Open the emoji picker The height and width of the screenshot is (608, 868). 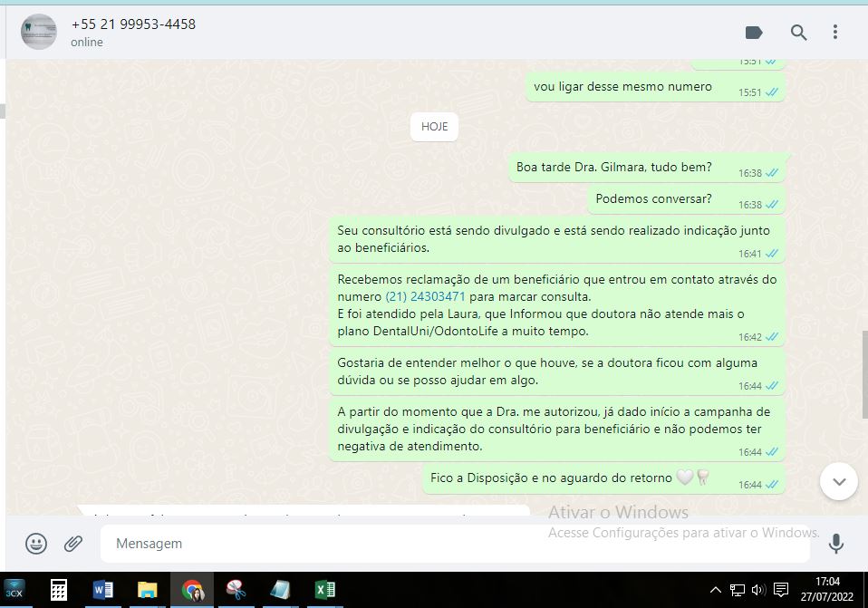pos(36,544)
